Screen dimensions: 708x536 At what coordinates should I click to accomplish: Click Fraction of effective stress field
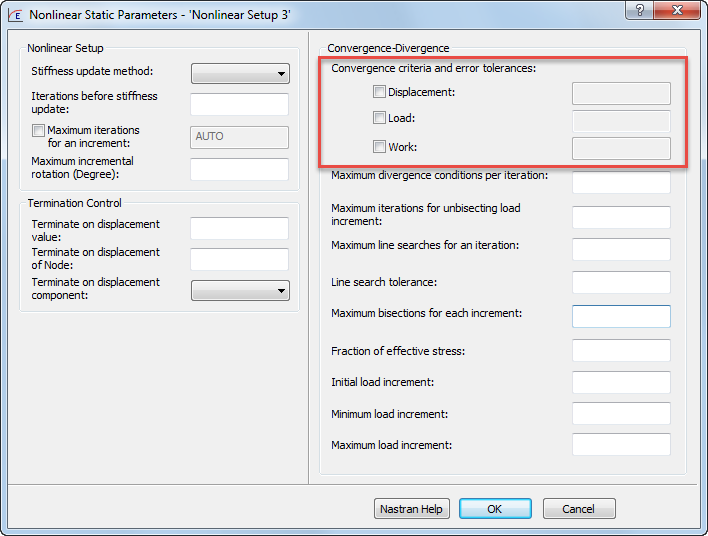coord(620,351)
